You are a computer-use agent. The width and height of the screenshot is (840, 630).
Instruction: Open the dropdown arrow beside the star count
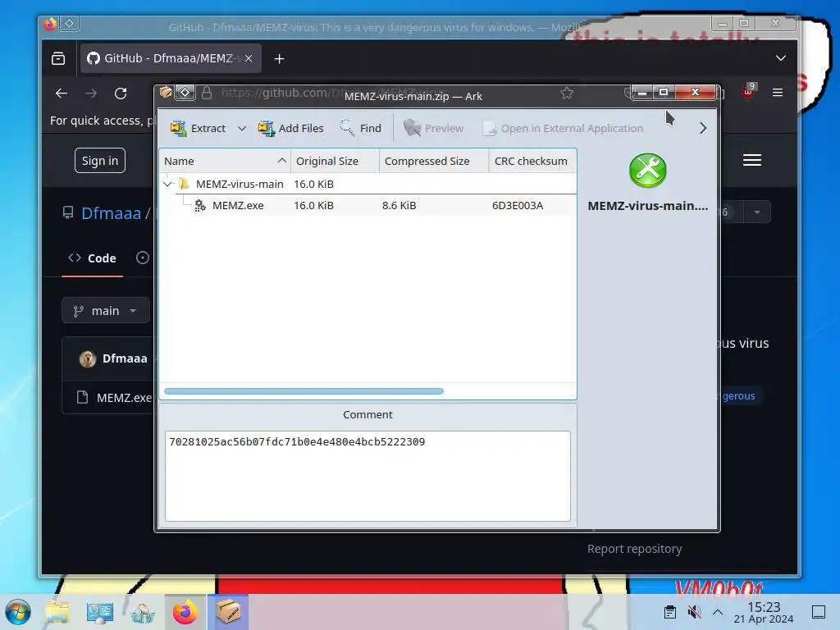[757, 212]
